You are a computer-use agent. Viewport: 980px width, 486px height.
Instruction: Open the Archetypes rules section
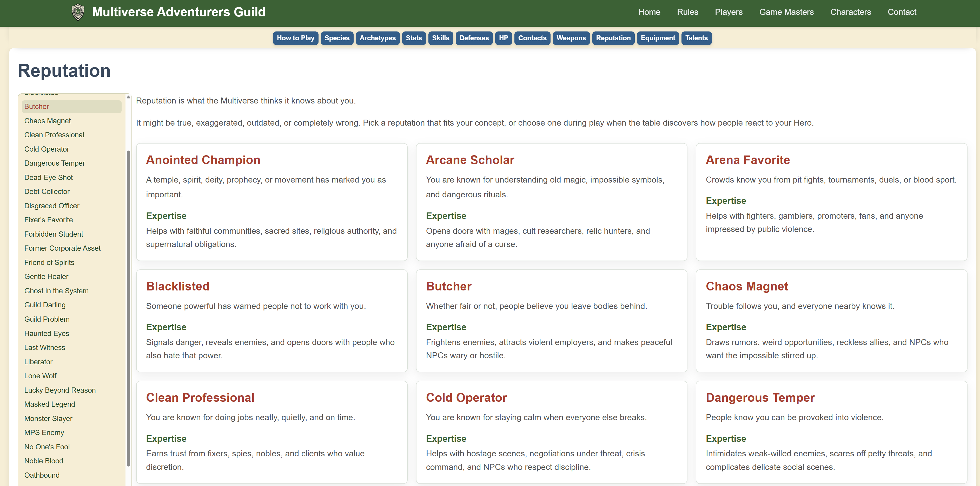click(378, 38)
